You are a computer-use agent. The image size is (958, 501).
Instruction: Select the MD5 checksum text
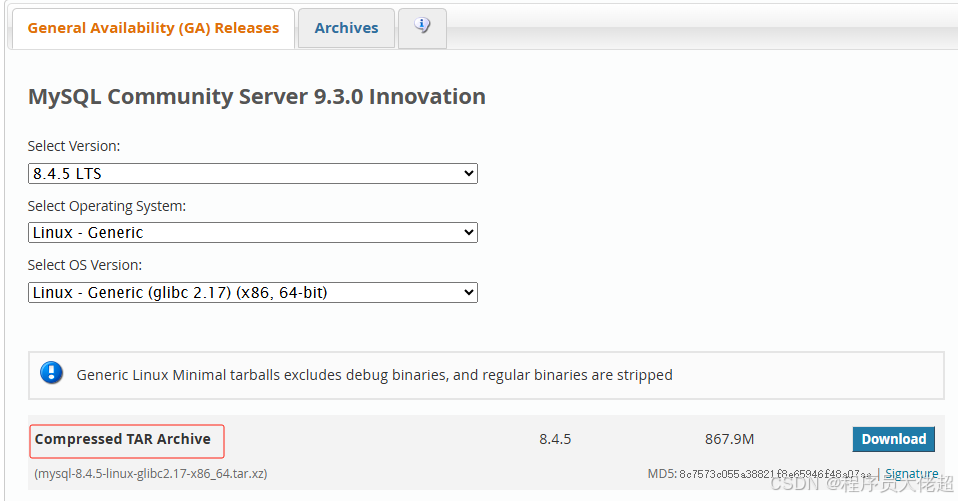[759, 474]
